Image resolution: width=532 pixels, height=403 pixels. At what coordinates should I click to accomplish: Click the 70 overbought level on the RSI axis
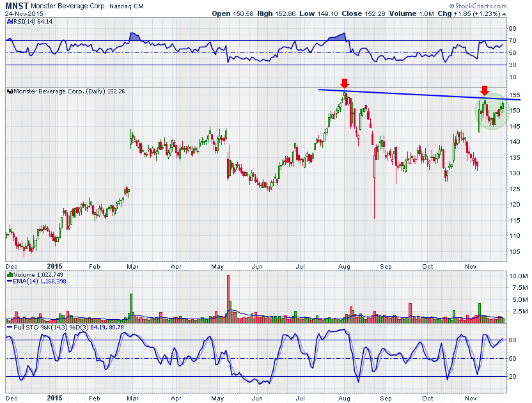(512, 41)
